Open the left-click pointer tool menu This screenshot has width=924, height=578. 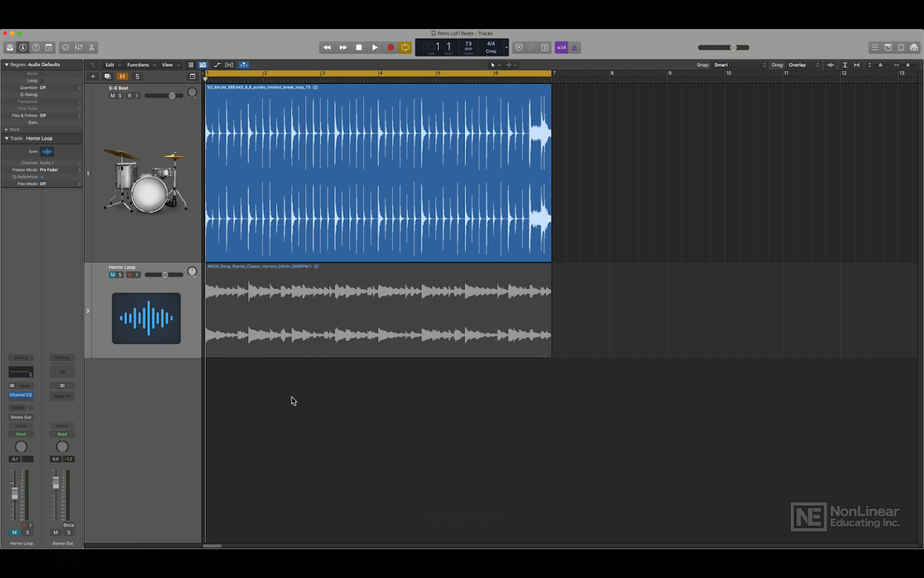pyautogui.click(x=494, y=65)
